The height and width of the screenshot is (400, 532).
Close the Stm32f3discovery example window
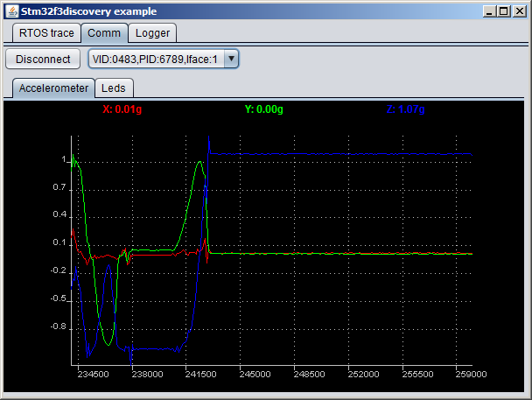tap(520, 11)
